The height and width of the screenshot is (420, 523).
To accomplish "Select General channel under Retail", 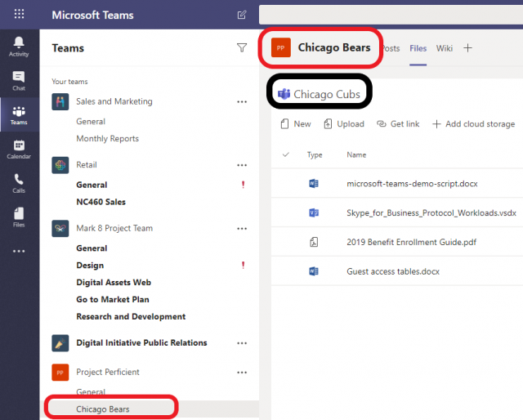I will click(x=92, y=185).
